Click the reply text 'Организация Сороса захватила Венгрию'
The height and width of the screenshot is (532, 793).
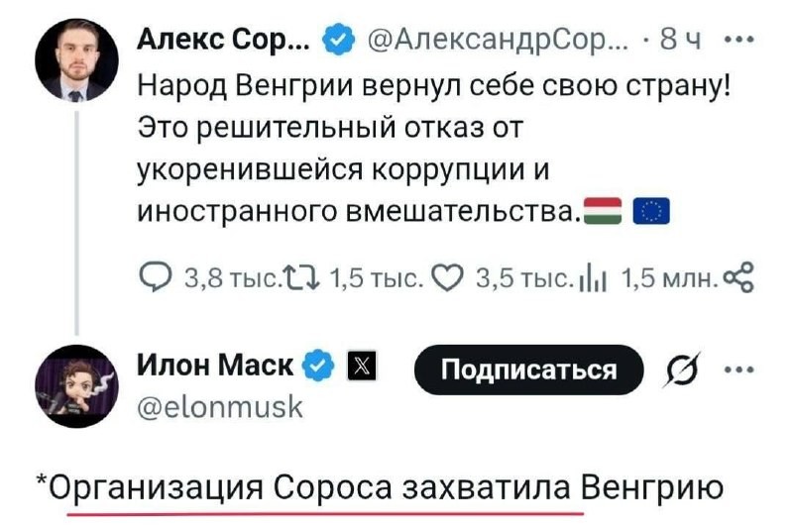point(380,488)
